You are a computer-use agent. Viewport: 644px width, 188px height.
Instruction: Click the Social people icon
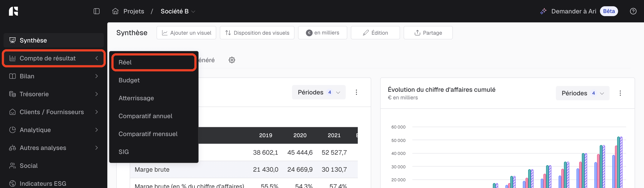click(13, 166)
